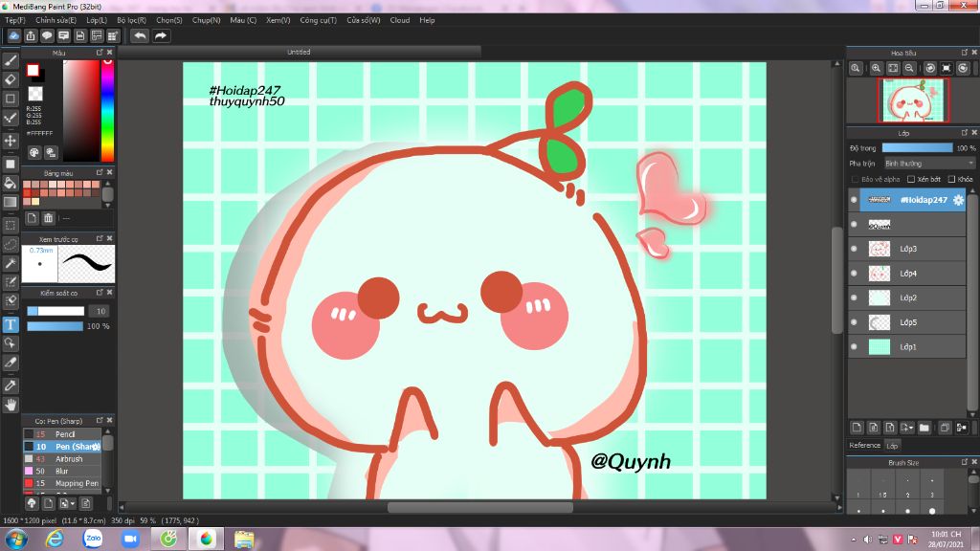Screen dimensions: 980x551
Task: Toggle visibility of Lớp1 layer
Action: click(x=854, y=346)
